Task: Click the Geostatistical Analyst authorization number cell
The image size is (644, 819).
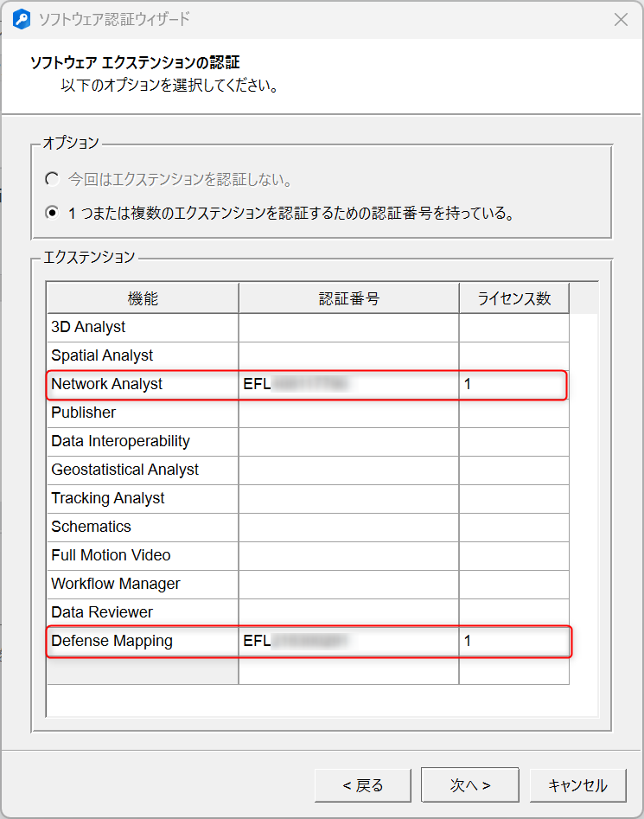Action: (348, 470)
